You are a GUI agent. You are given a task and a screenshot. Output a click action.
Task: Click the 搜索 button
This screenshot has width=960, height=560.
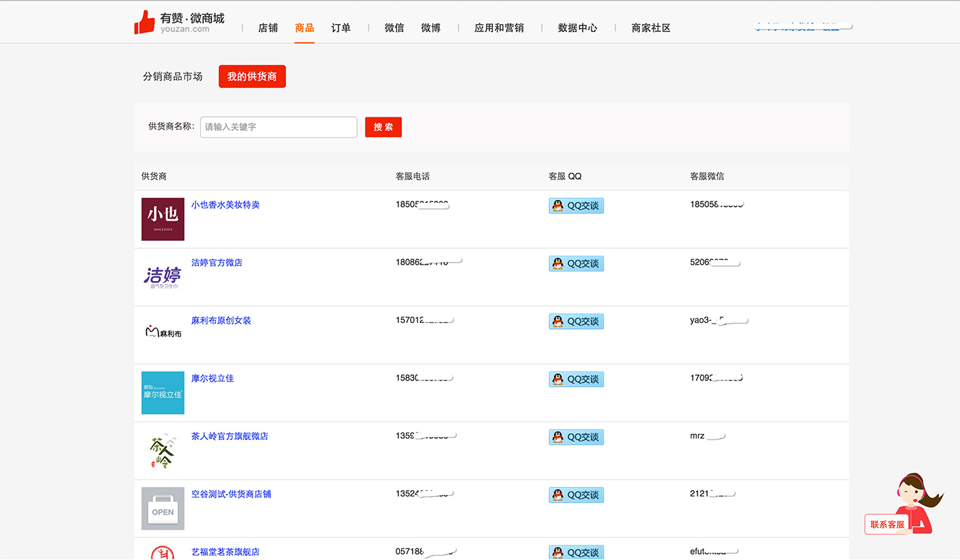tap(383, 127)
